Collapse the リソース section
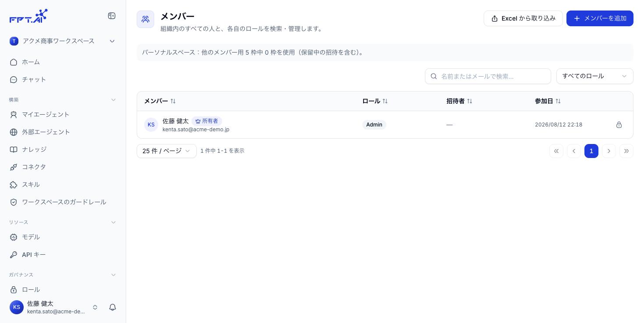The image size is (644, 323). (x=113, y=222)
